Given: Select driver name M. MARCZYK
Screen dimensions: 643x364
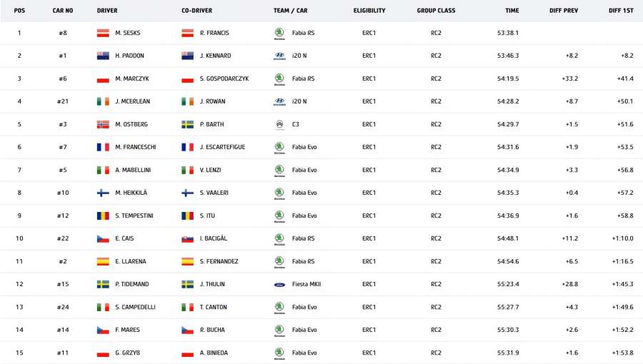Looking at the screenshot, I should coord(131,79).
